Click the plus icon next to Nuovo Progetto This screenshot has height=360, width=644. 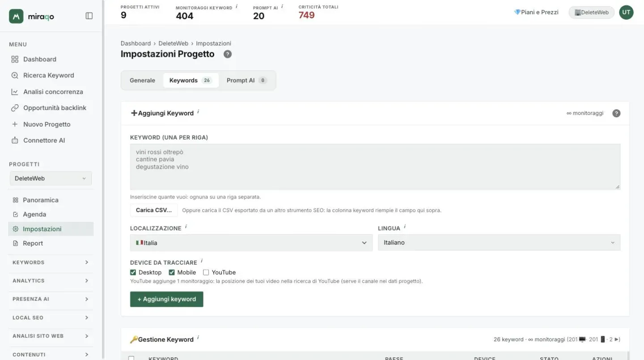(15, 124)
